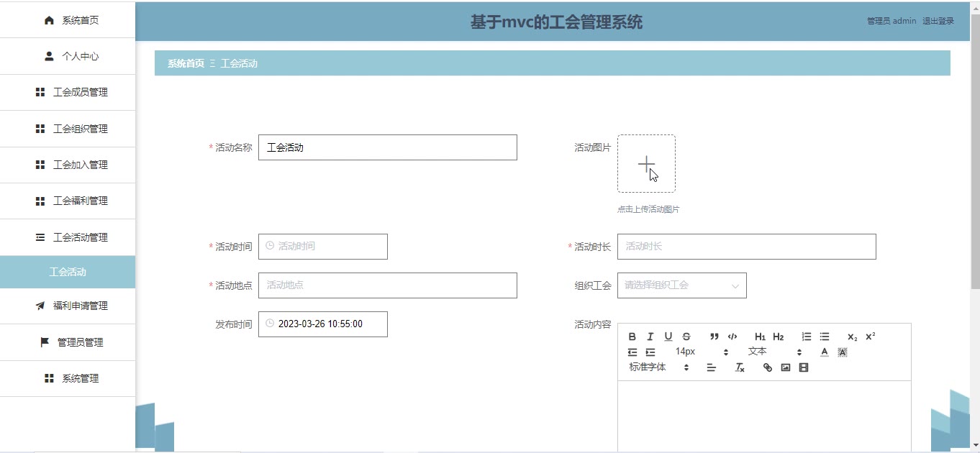Click the 基于mvc的工会管理系统 title
This screenshot has height=453, width=980.
coord(556,22)
